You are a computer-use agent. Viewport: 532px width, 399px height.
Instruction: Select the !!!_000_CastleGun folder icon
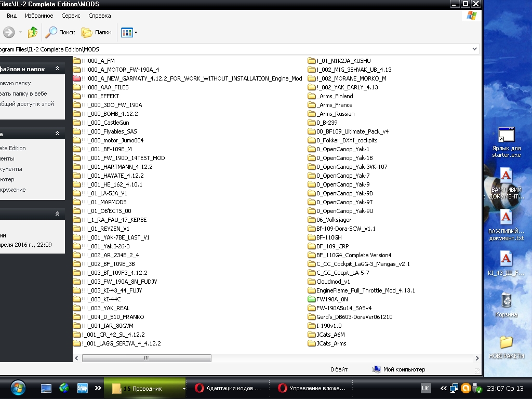(77, 123)
